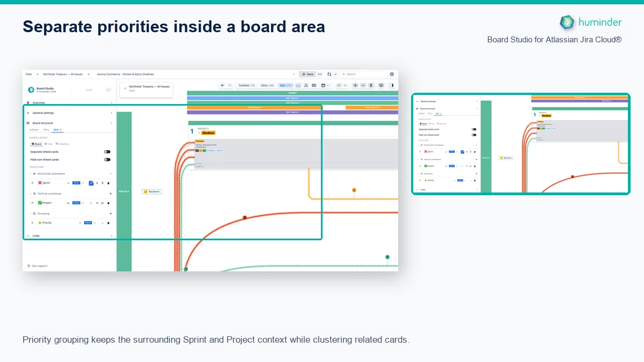The height and width of the screenshot is (362, 644).
Task: Toggle Hide non-linked cards switch
Action: (x=107, y=160)
